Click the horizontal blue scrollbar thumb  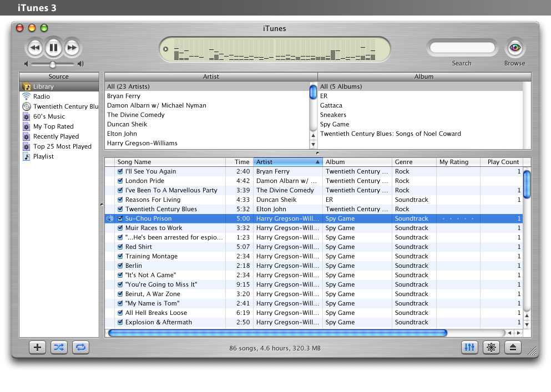coord(277,333)
